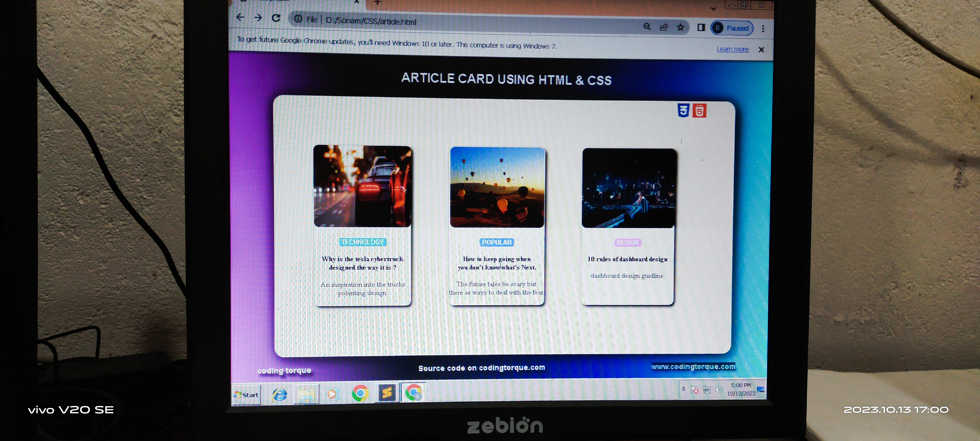
Task: Click the Tesla cybertruck card image
Action: [362, 186]
